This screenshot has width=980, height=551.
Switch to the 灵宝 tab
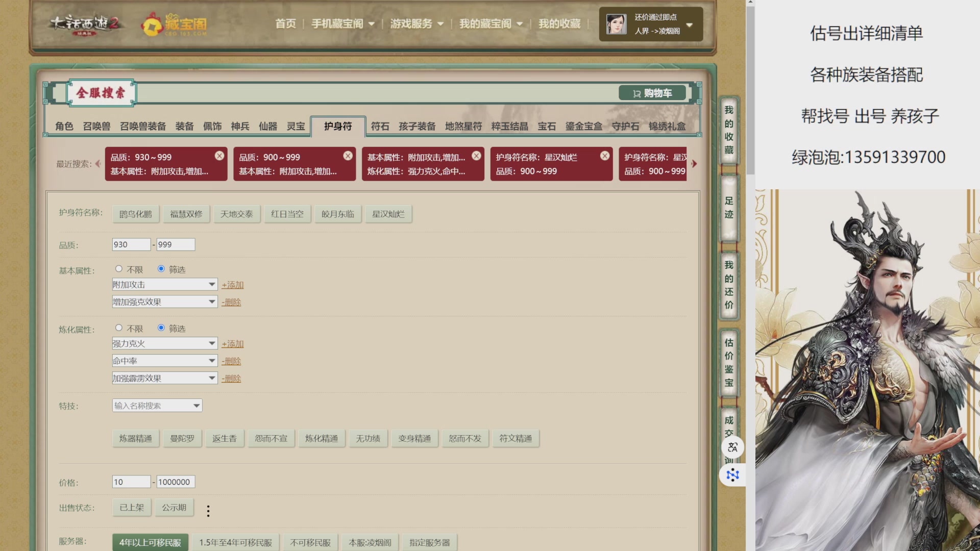[296, 126]
